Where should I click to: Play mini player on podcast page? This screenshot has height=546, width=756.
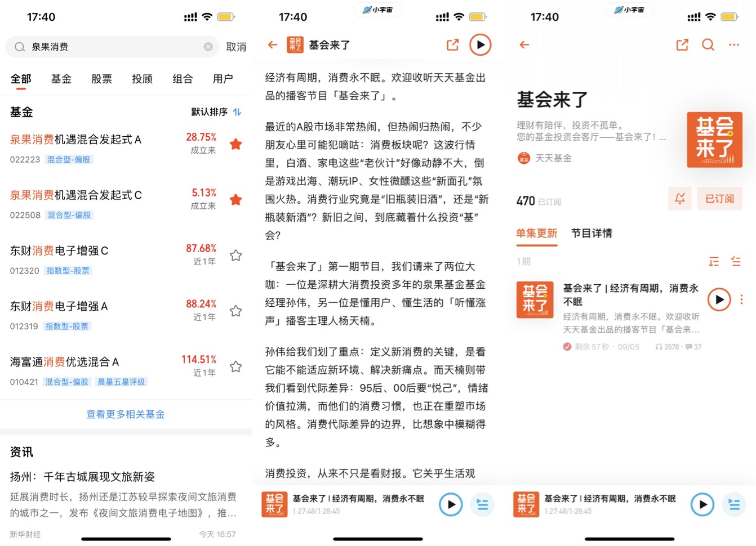pyautogui.click(x=703, y=504)
